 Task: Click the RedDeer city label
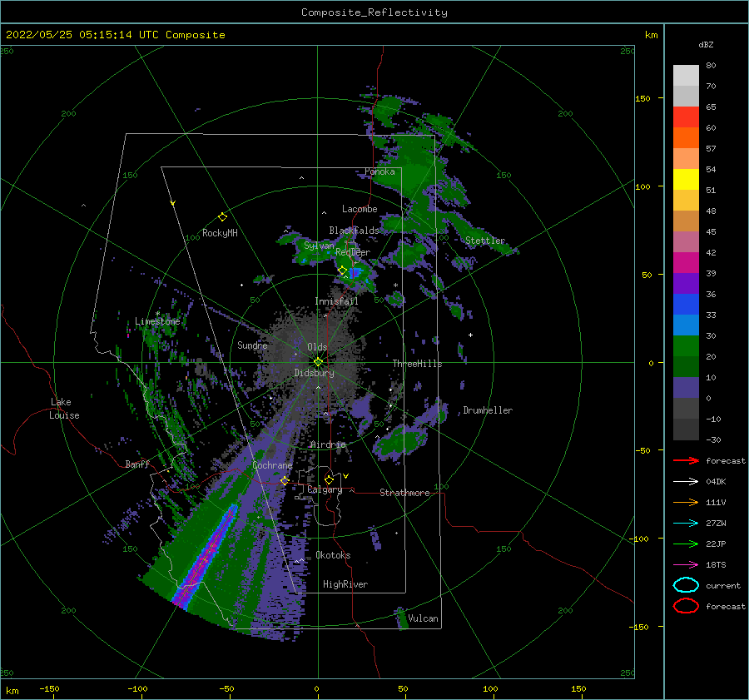353,252
